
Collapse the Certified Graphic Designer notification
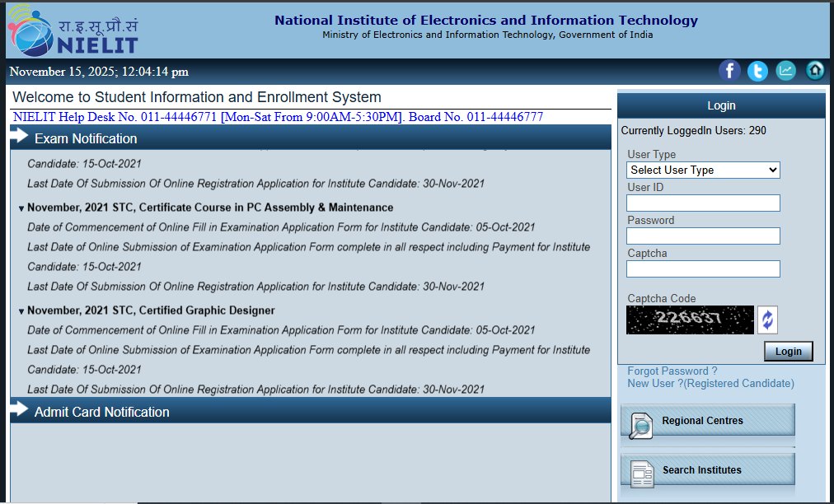click(x=21, y=311)
